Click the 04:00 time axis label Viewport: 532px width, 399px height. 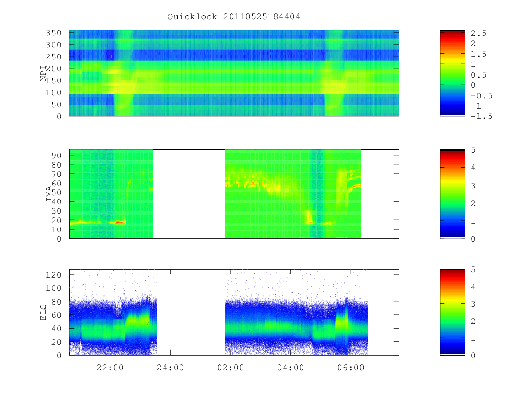coord(290,368)
